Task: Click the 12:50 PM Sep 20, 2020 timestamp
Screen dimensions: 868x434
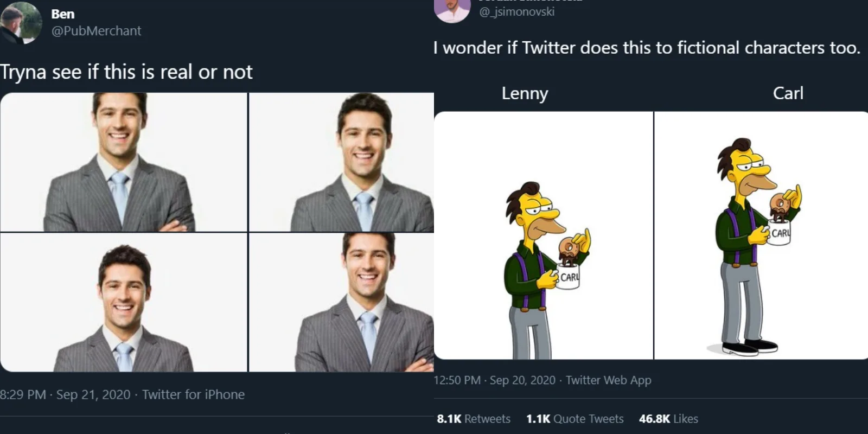Action: (494, 380)
